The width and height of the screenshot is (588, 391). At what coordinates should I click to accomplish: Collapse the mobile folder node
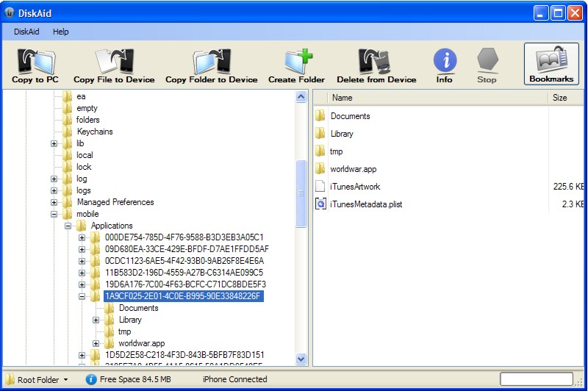pyautogui.click(x=54, y=214)
